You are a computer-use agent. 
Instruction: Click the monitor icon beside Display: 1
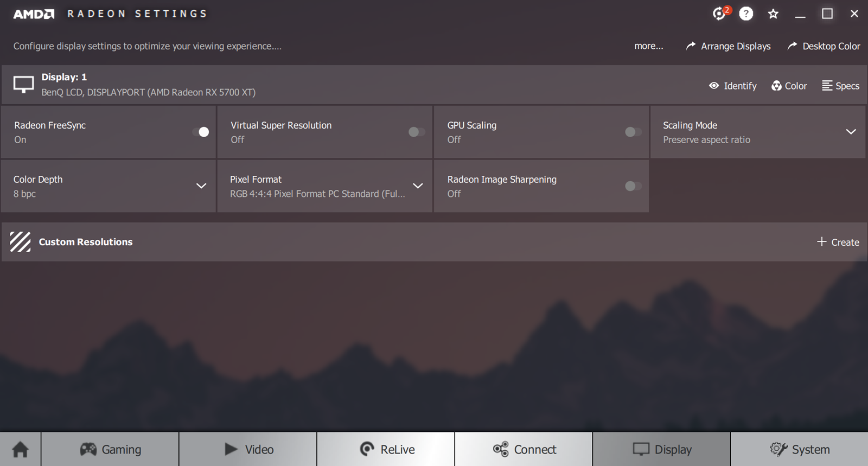point(23,84)
